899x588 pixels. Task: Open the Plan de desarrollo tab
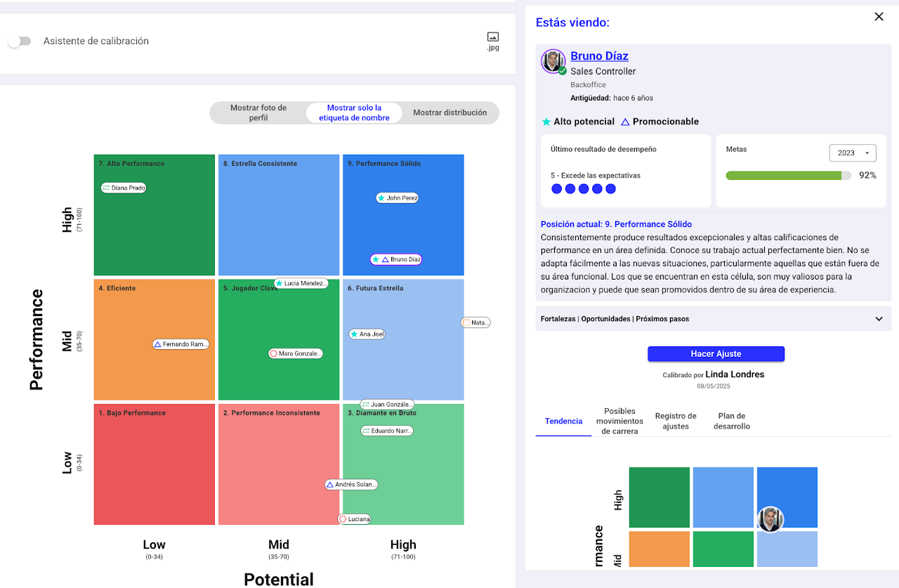point(732,421)
